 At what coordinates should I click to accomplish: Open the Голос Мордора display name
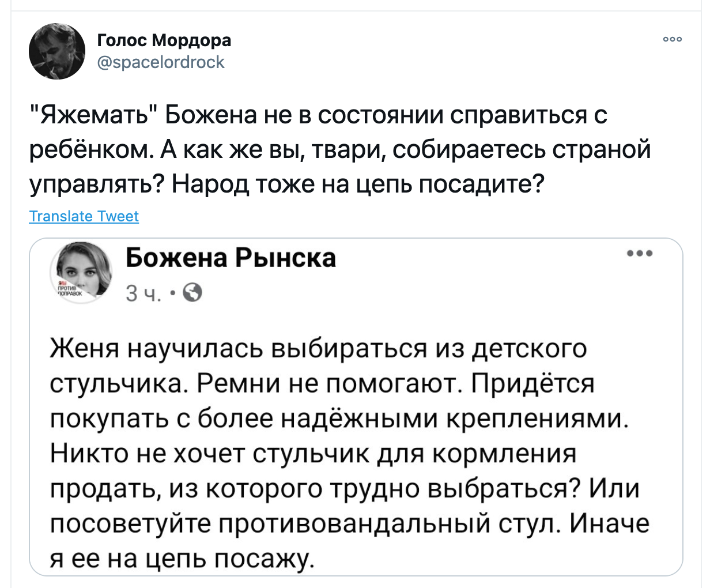[164, 40]
